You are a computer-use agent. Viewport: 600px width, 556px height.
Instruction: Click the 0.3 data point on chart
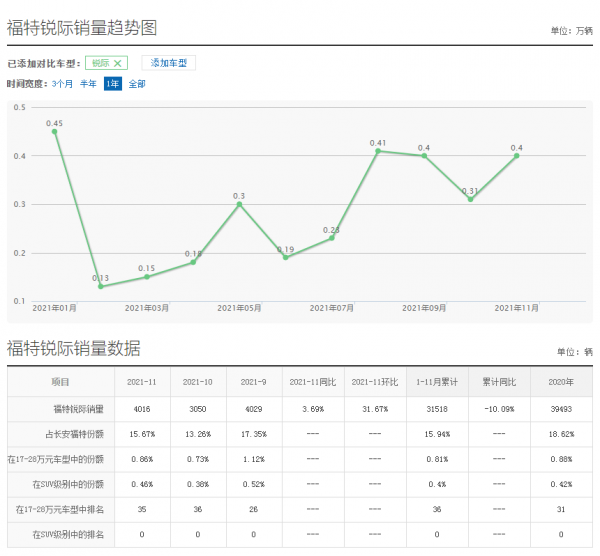pyautogui.click(x=239, y=204)
